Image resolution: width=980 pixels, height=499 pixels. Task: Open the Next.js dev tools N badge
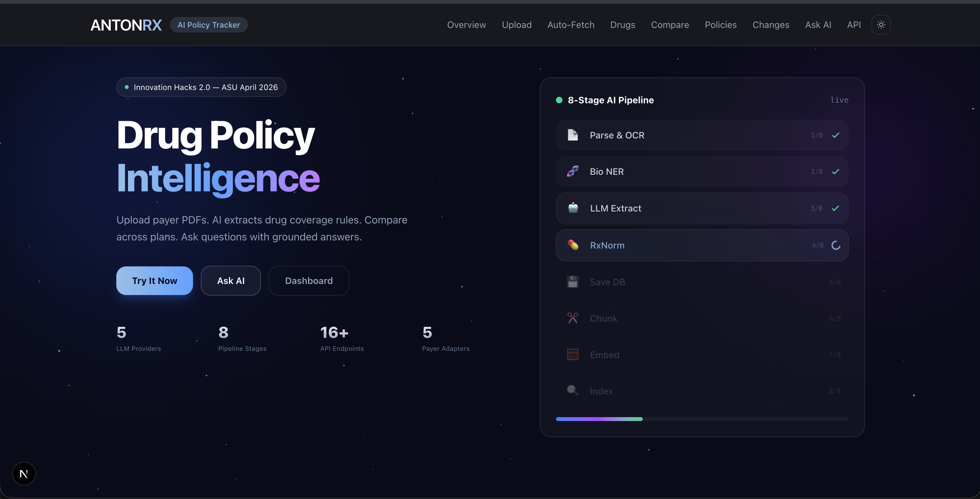[x=24, y=474]
